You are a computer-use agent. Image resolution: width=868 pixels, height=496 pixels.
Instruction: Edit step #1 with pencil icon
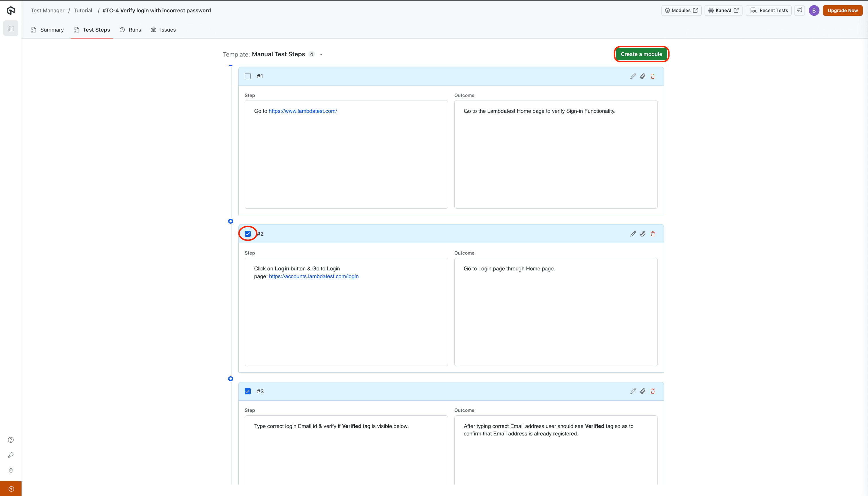(x=633, y=76)
